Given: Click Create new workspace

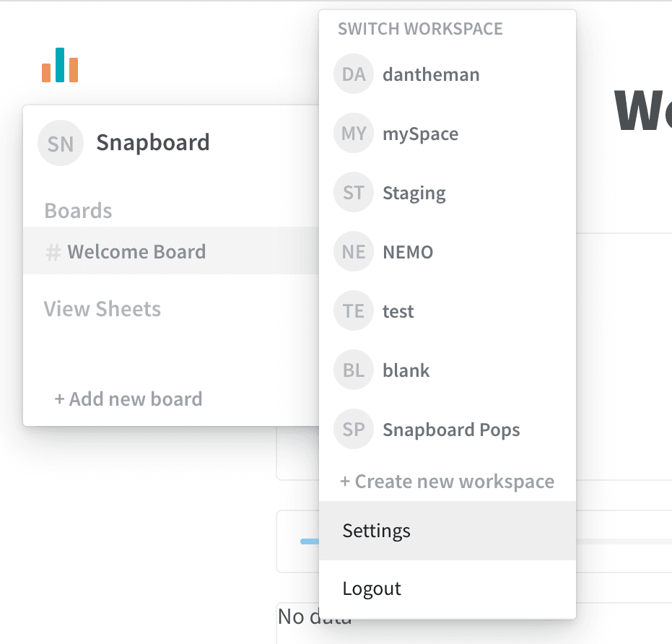Looking at the screenshot, I should 448,481.
